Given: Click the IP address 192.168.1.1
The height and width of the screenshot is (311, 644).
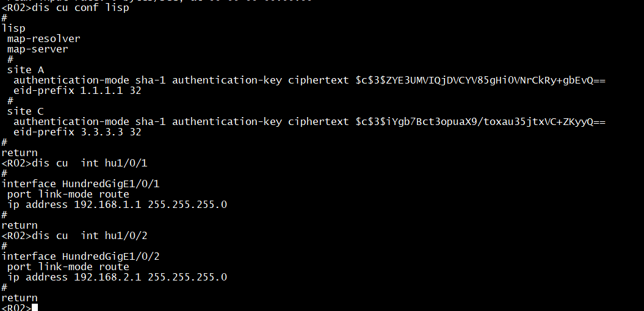Looking at the screenshot, I should (x=107, y=205).
